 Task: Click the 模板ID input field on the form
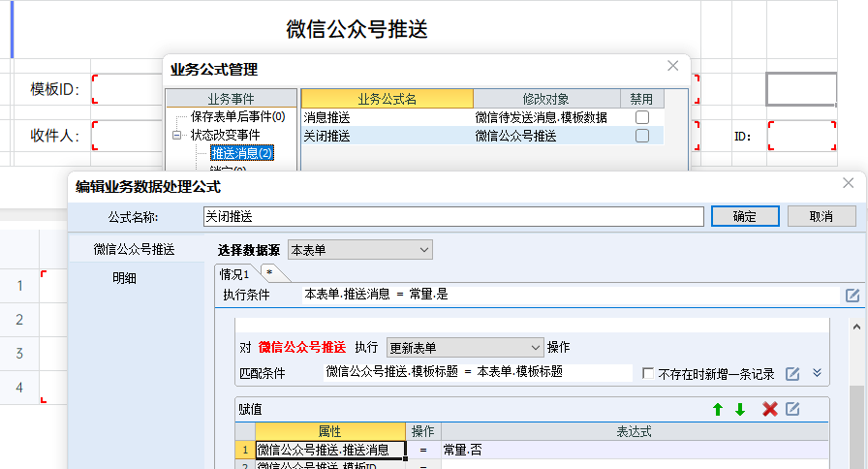(127, 89)
